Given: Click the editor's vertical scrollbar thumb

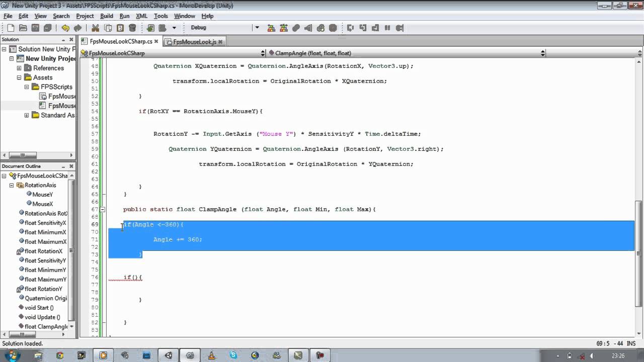Looking at the screenshot, I should pos(639,253).
